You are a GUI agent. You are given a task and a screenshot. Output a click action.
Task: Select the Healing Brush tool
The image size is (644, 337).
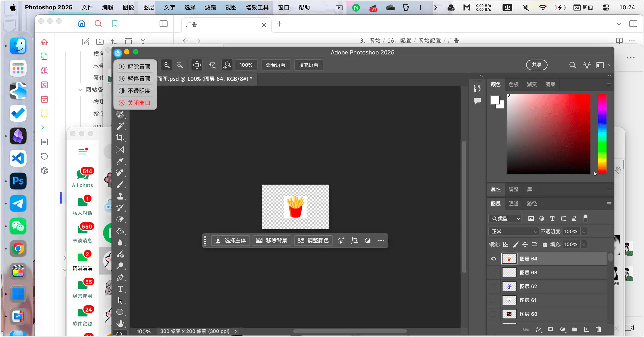click(x=120, y=173)
